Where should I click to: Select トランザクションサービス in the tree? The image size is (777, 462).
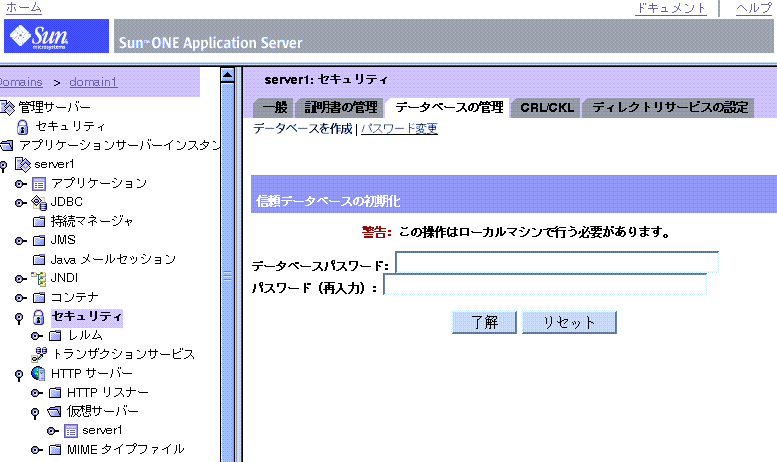[x=123, y=354]
